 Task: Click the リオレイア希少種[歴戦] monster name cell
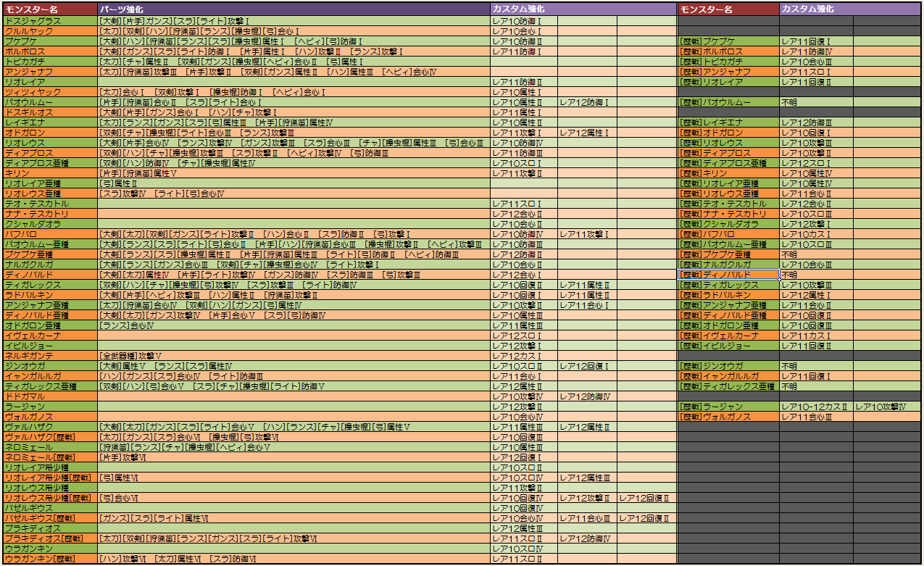coord(50,478)
